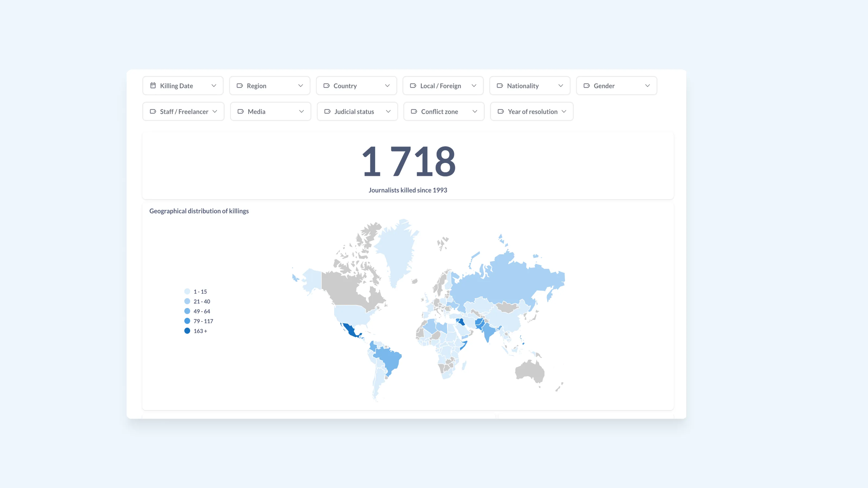Open the Staff / Freelancer filter
The image size is (868, 488).
click(x=183, y=111)
